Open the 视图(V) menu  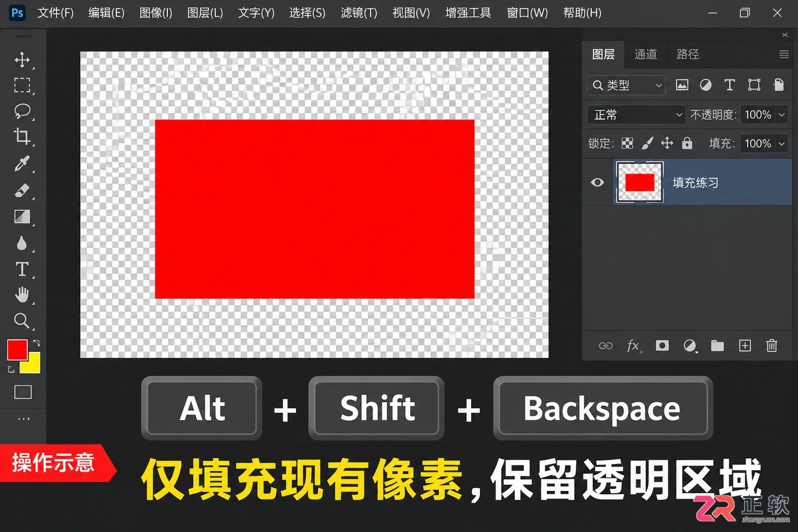click(x=411, y=13)
